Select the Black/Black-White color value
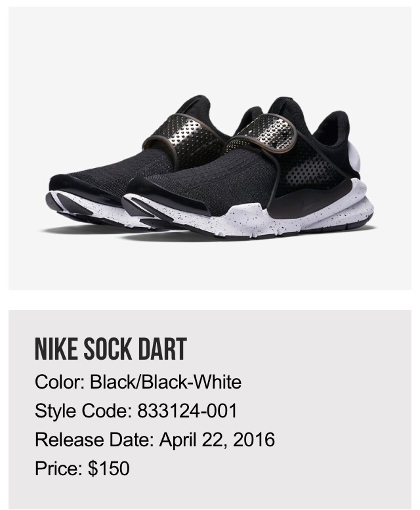This screenshot has height=510, width=420. click(x=166, y=382)
